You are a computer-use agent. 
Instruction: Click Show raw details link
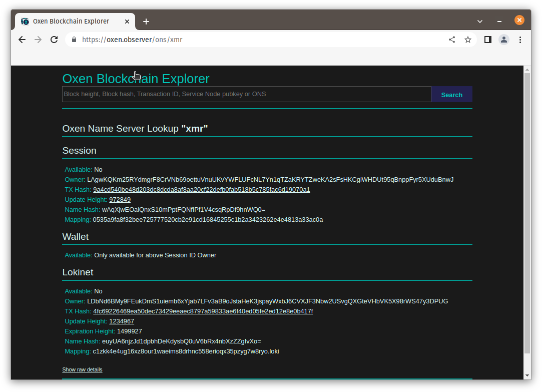tap(82, 369)
